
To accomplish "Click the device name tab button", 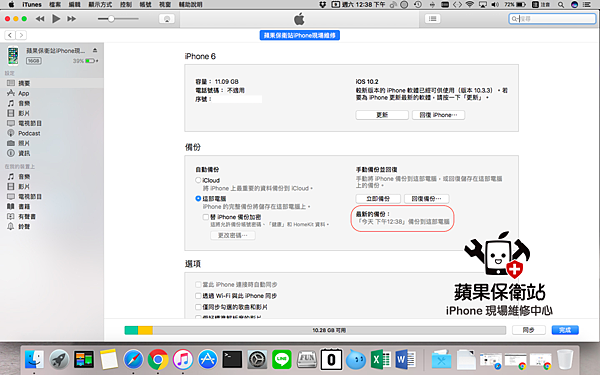I will [x=300, y=35].
